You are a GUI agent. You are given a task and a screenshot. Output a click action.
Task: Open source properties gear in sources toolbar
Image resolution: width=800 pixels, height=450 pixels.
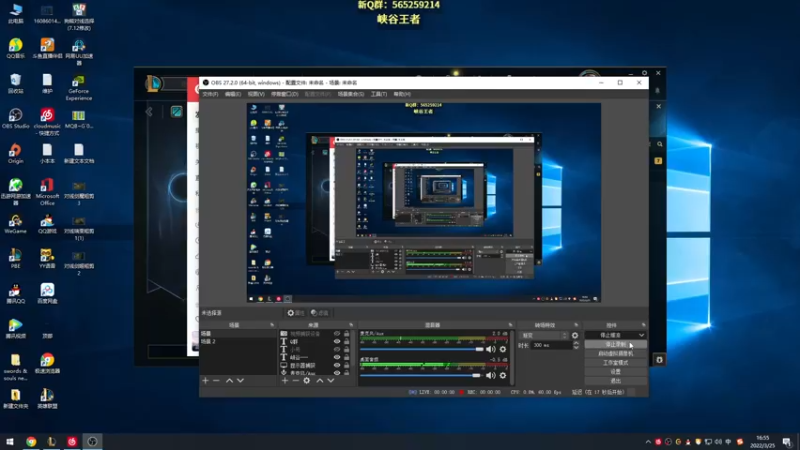tap(307, 381)
